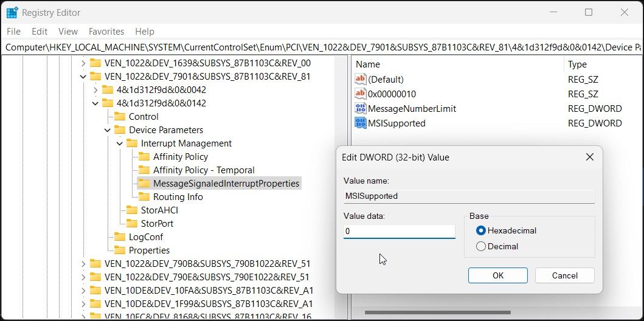Image resolution: width=644 pixels, height=321 pixels.
Task: Click the (Default) string value icon
Action: pyautogui.click(x=361, y=80)
